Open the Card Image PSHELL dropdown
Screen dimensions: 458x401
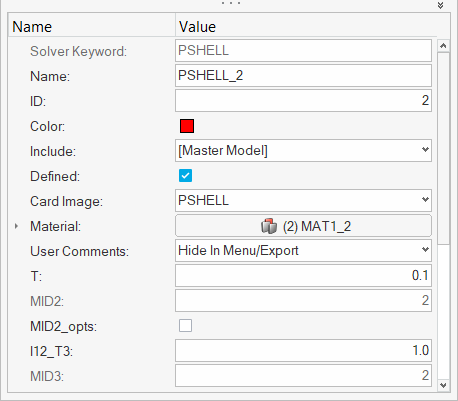tap(303, 201)
